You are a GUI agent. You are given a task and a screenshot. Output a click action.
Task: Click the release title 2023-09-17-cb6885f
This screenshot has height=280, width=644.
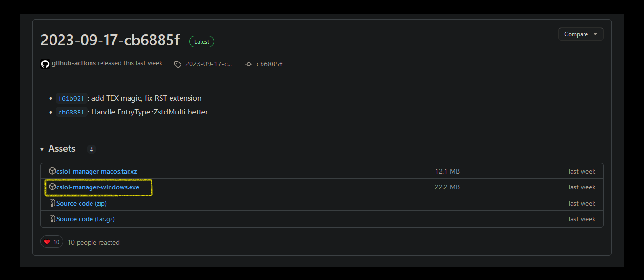(x=110, y=40)
